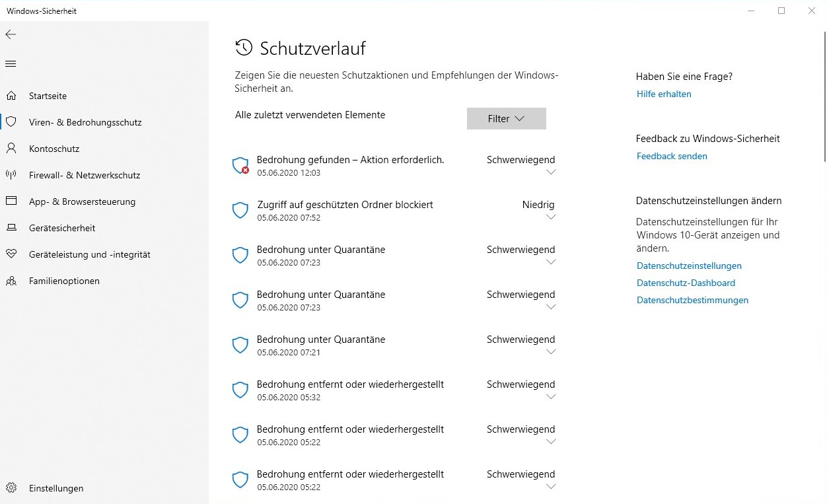Click the Schutzverlauf page heading
Screen dimensions: 827x504
pos(313,48)
